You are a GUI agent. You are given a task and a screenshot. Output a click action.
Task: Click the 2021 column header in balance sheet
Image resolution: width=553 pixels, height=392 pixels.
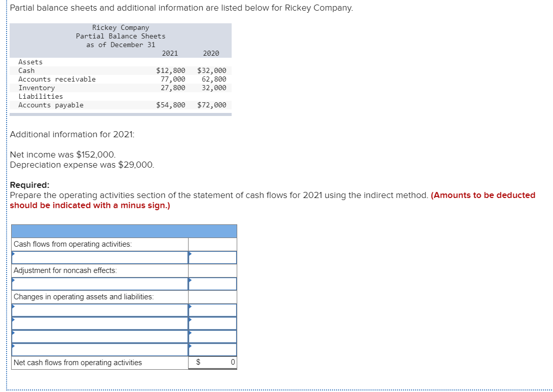(170, 53)
